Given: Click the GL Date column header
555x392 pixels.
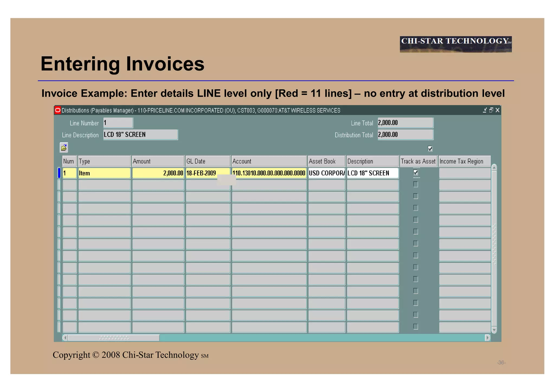Looking at the screenshot, I should (208, 161).
